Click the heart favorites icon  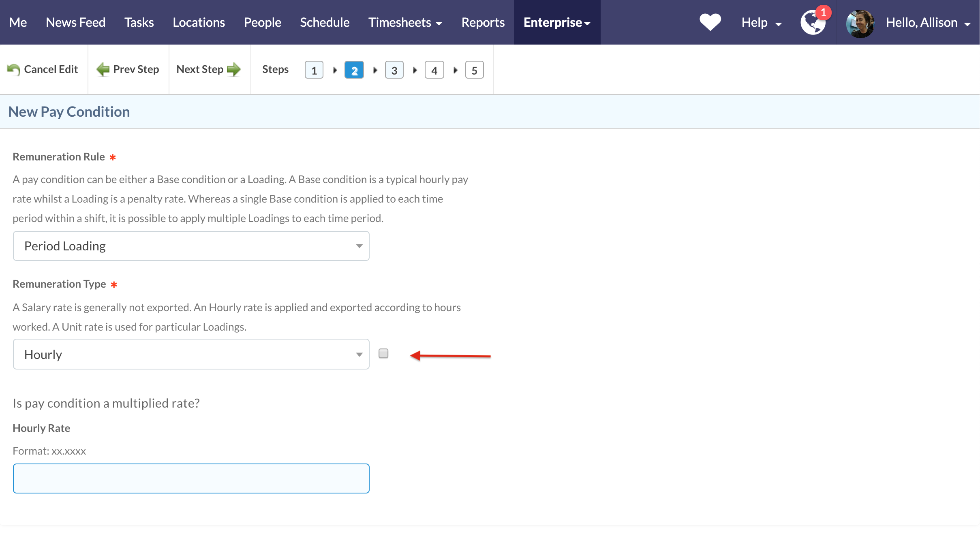click(710, 22)
